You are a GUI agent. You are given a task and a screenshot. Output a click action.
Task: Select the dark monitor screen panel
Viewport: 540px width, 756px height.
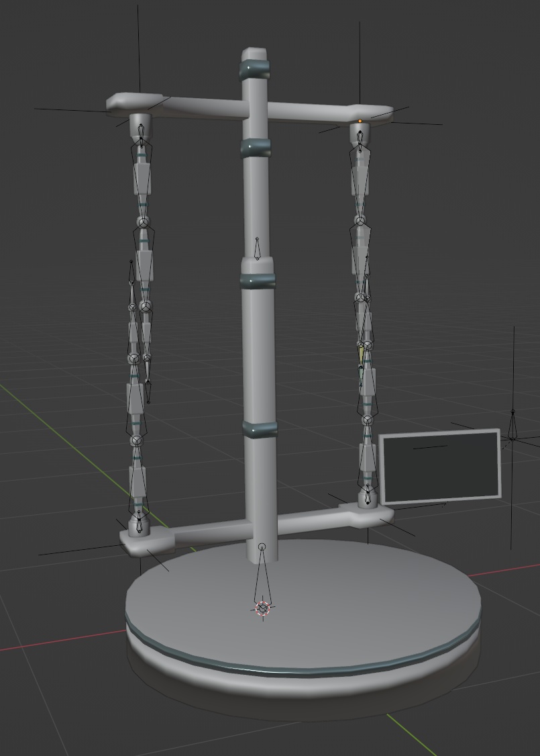click(440, 468)
